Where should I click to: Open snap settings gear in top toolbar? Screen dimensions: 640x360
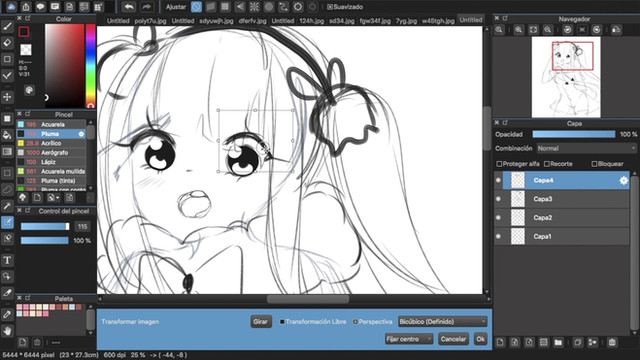click(x=298, y=7)
